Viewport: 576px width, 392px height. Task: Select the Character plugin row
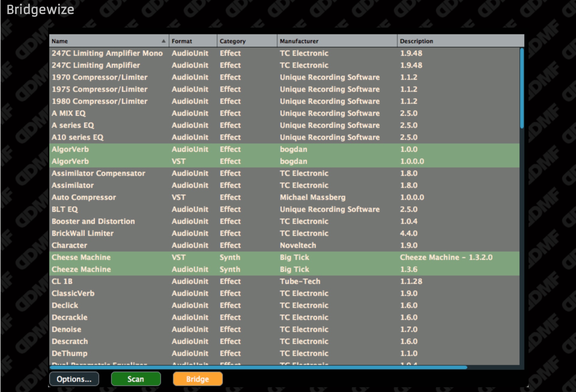tap(284, 245)
